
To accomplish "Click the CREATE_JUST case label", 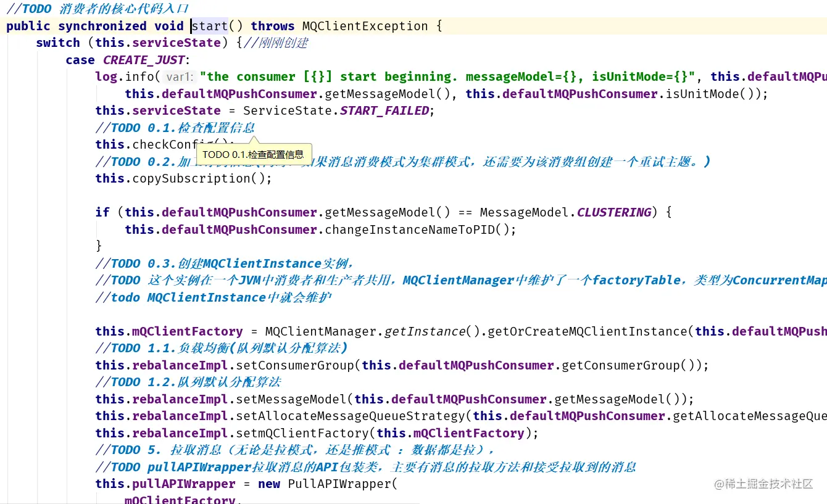I will pos(144,60).
